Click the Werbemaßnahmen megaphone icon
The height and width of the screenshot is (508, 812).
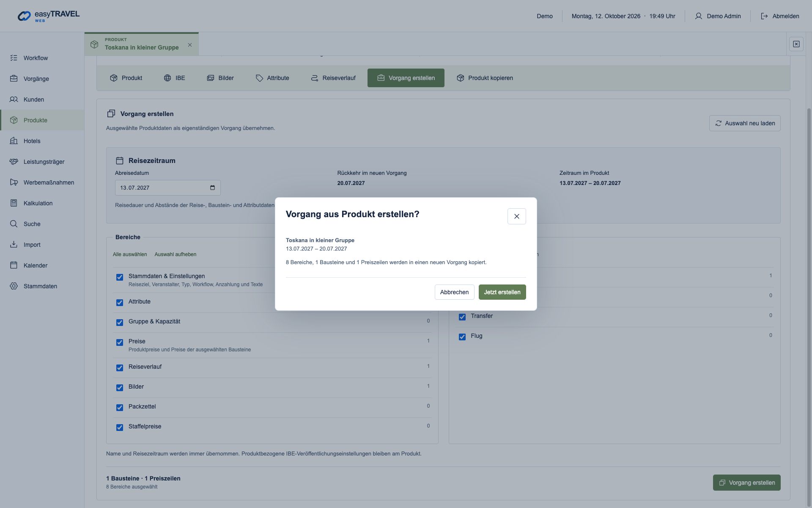pos(14,182)
